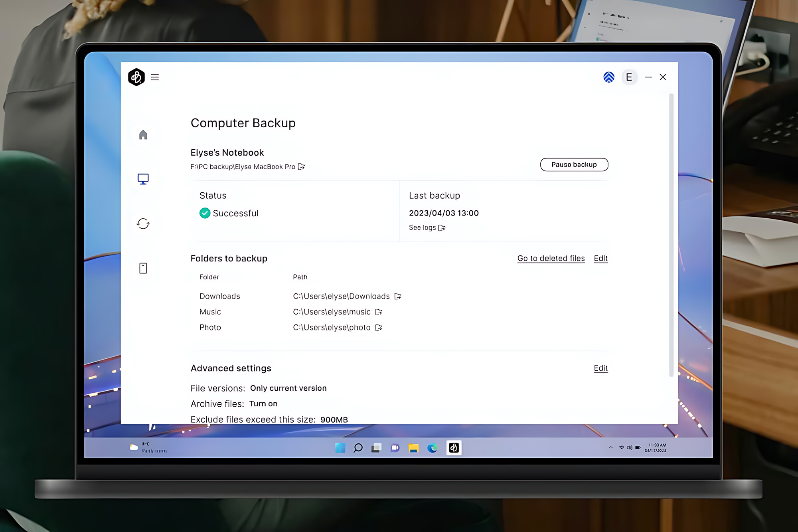
Task: Go to Home in sidebar
Action: coord(143,135)
